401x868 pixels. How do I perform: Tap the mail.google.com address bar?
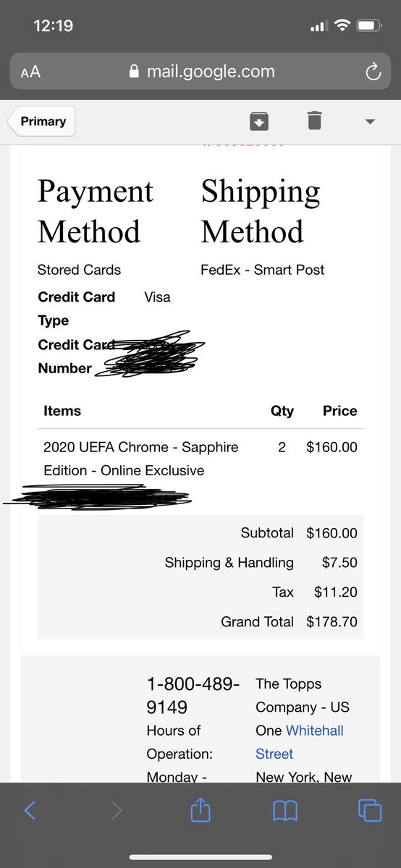pos(200,72)
